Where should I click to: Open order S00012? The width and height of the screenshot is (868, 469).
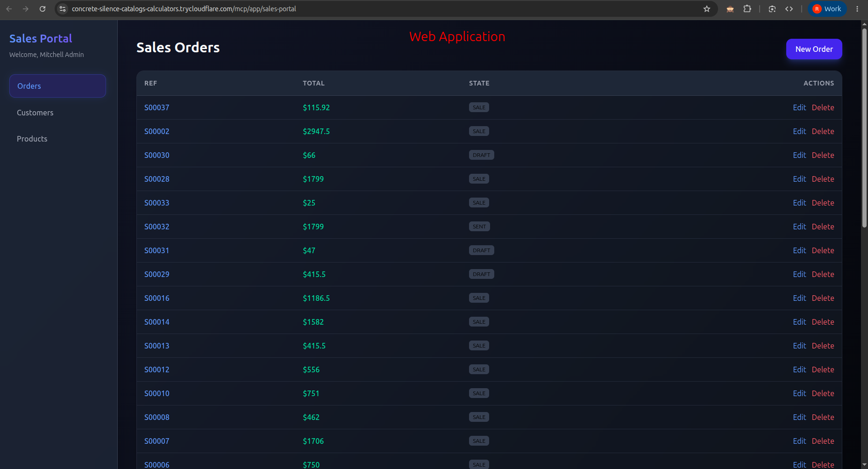click(157, 370)
